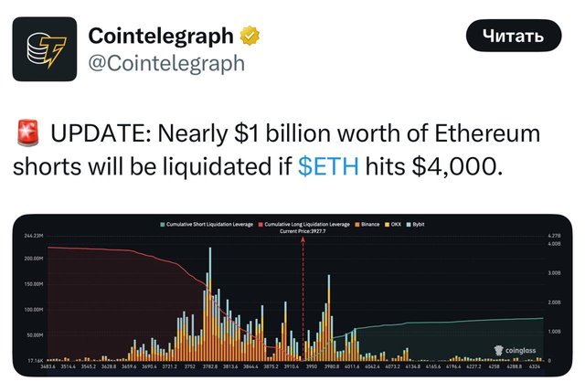Viewport: 585px width, 392px height.
Task: Toggle Cumulative Short Liquidation Leverage series
Action: (x=209, y=225)
